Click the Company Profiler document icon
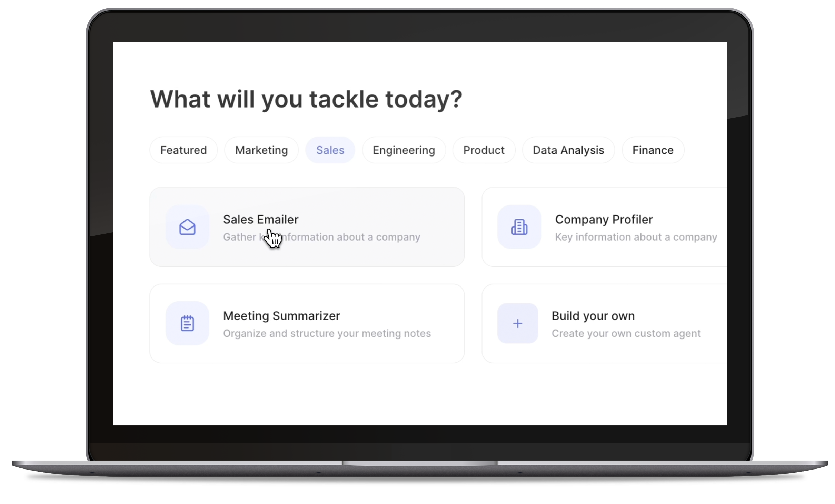This screenshot has height=504, width=835. pyautogui.click(x=518, y=227)
